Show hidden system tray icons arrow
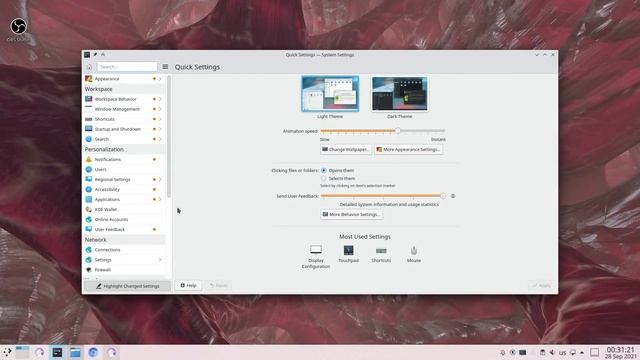 (582, 352)
